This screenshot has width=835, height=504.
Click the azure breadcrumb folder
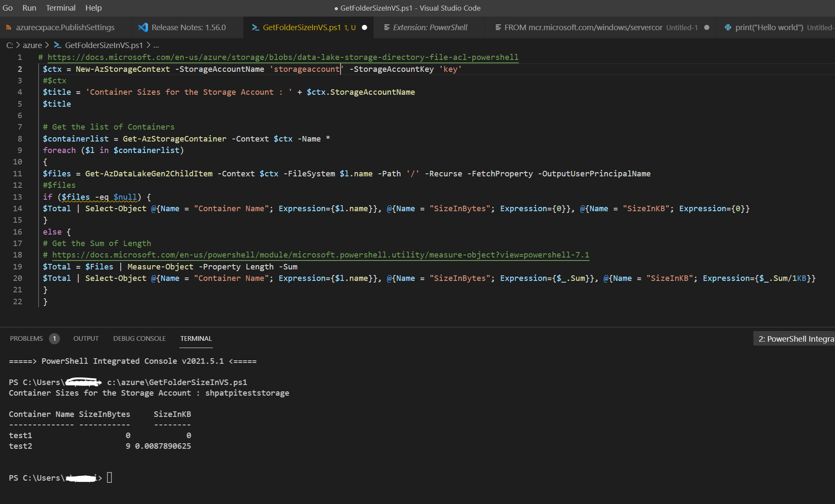[x=32, y=45]
